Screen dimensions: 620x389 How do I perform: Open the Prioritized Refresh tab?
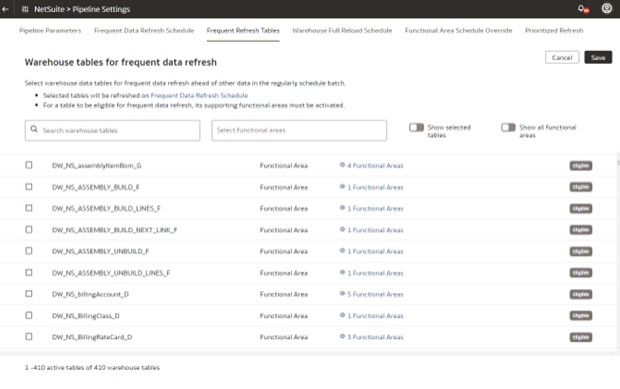[554, 30]
